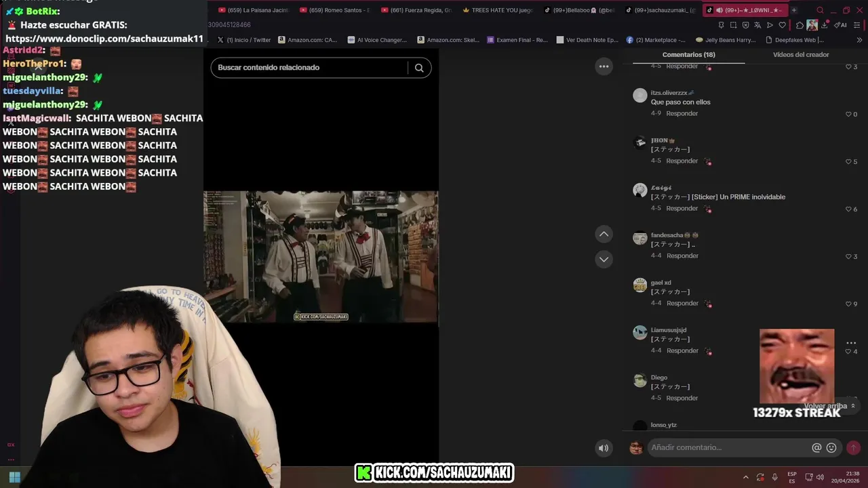Go to next video with down arrow
The width and height of the screenshot is (868, 488).
tap(604, 259)
